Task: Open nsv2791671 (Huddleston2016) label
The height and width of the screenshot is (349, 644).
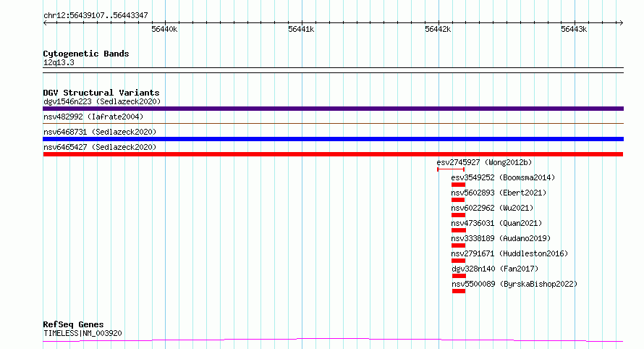Action: tap(509, 253)
